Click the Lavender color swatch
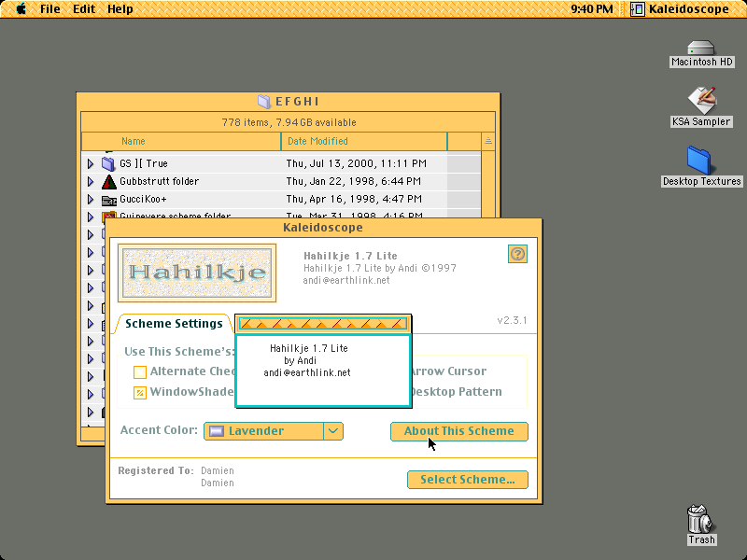Screen dimensions: 747x560 click(217, 431)
